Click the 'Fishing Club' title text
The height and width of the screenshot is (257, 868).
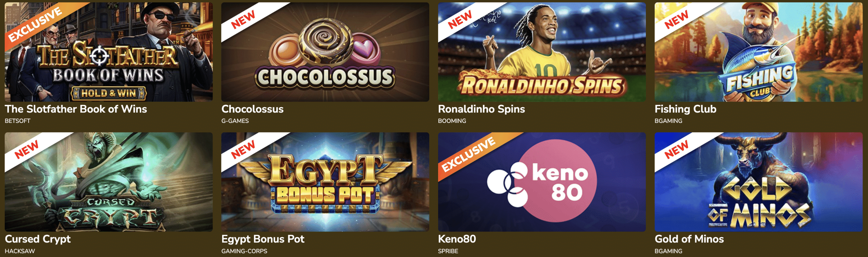(686, 109)
